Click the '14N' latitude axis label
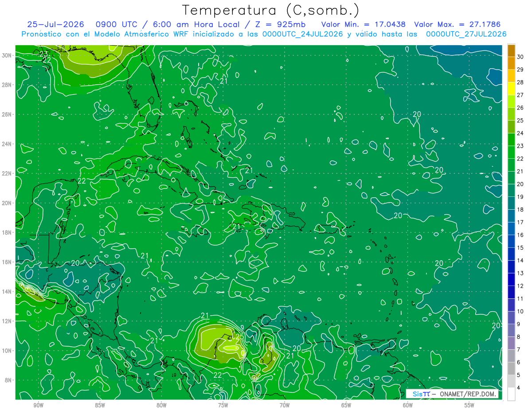 tap(7, 292)
